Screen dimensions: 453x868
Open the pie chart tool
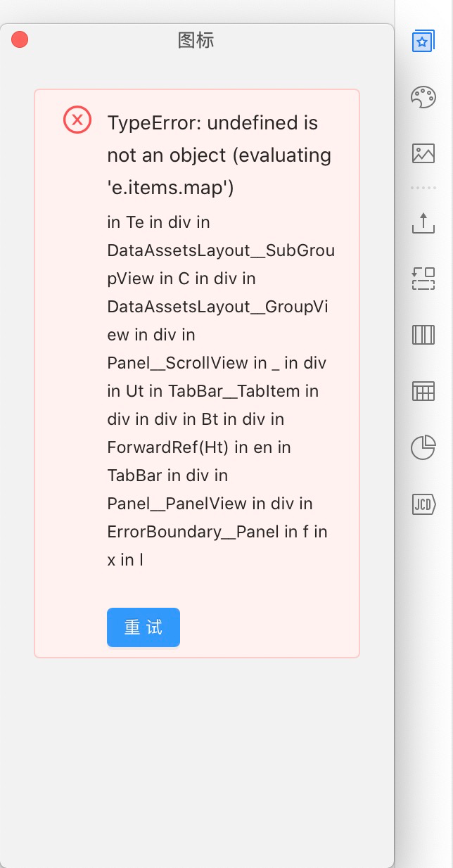pos(423,447)
